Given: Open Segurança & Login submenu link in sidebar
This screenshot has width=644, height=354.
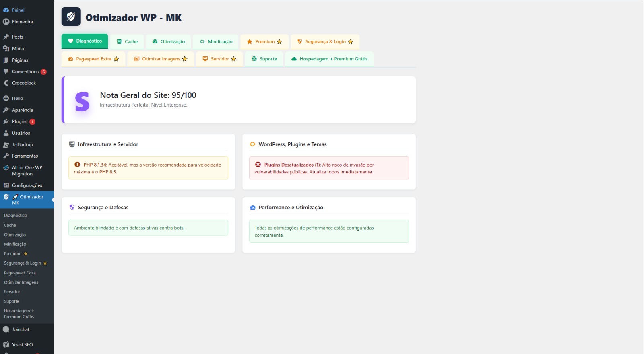Looking at the screenshot, I should (25, 263).
